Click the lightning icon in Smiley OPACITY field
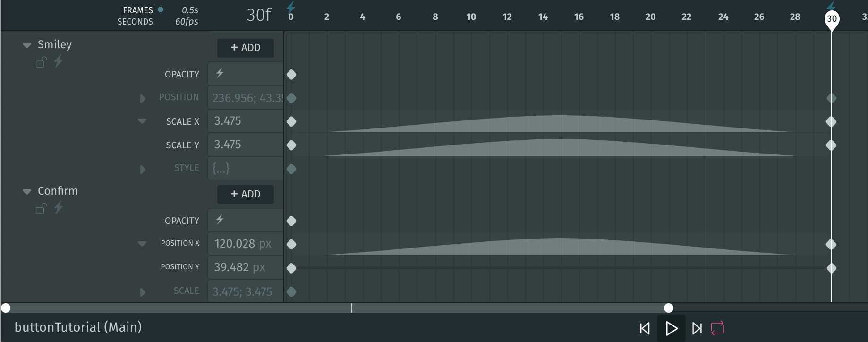This screenshot has height=342, width=868. click(220, 73)
